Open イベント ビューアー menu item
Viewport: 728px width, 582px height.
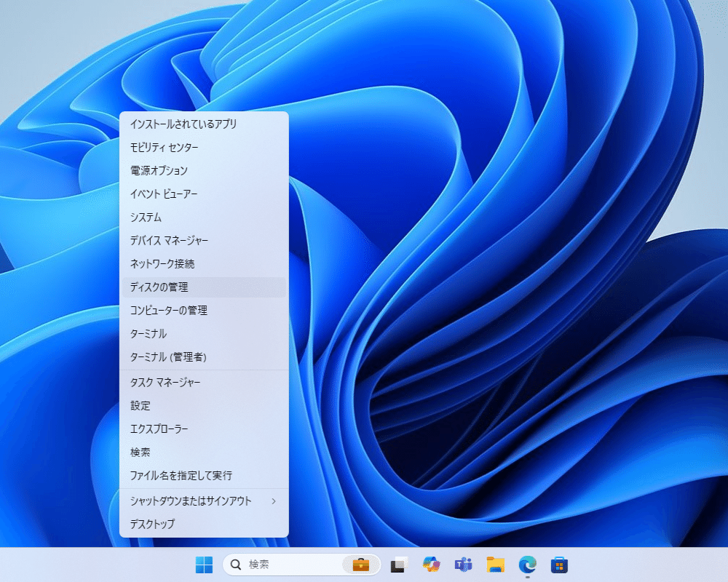coord(204,194)
